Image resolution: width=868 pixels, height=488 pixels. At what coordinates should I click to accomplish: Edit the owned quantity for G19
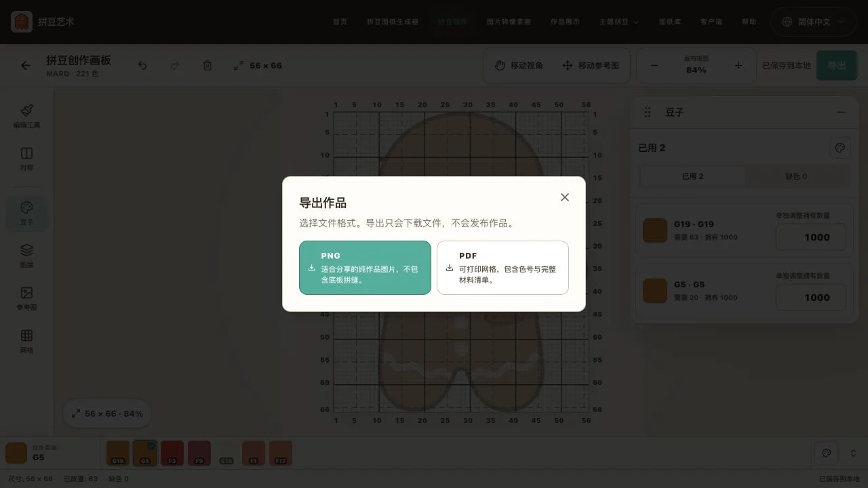point(811,237)
